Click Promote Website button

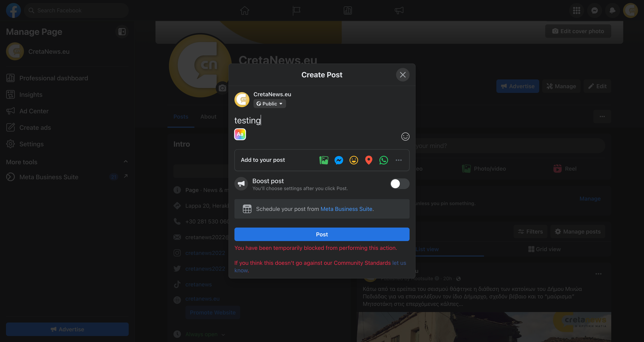pos(213,312)
